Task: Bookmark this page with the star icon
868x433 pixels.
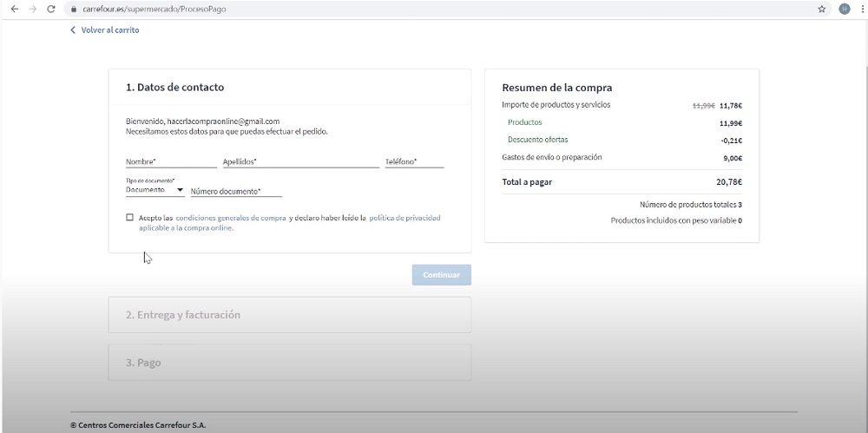Action: click(821, 9)
